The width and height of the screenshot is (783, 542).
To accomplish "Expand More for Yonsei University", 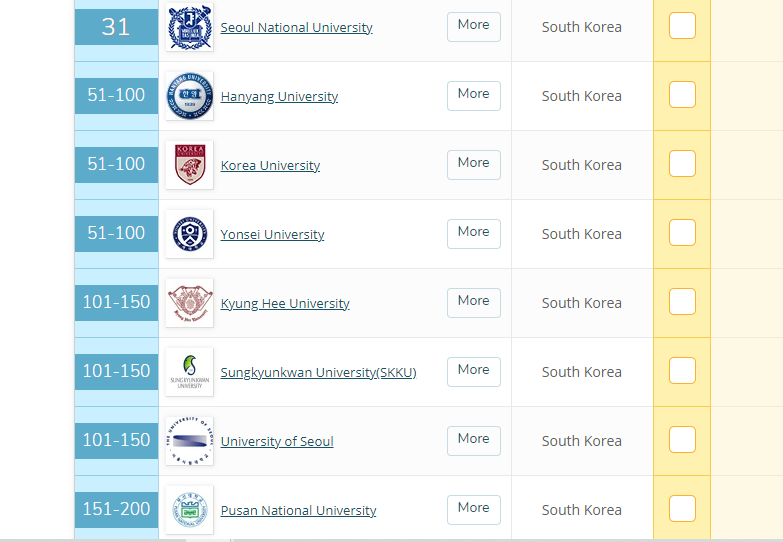I will point(473,233).
